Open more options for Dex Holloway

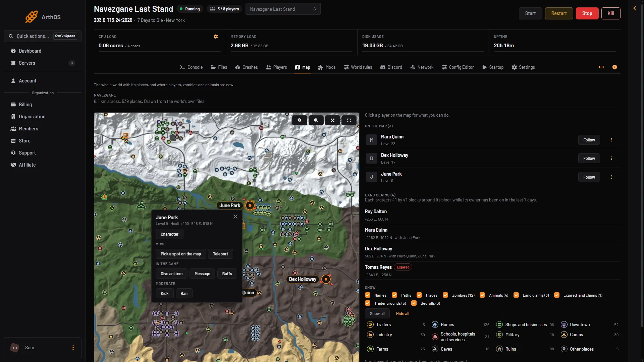(x=611, y=158)
